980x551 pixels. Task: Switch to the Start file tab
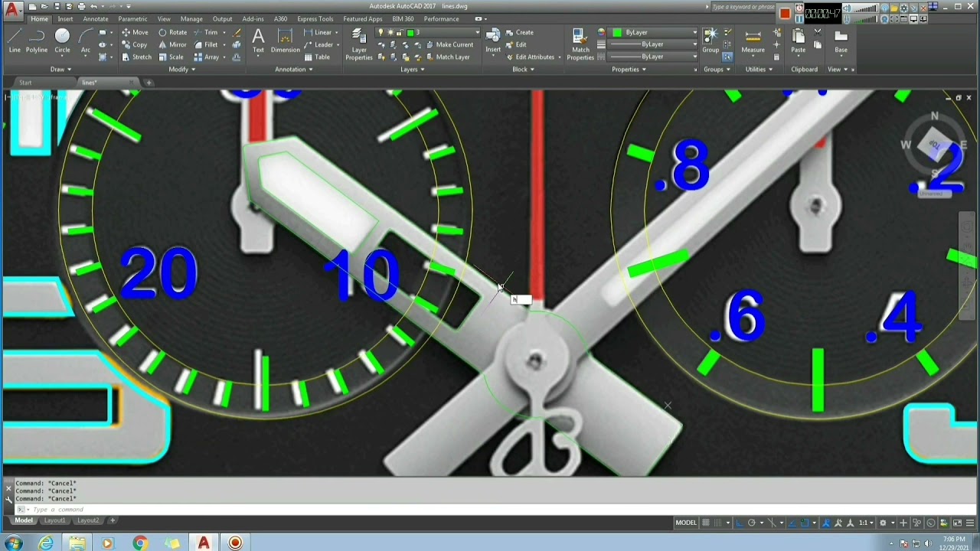[x=25, y=83]
